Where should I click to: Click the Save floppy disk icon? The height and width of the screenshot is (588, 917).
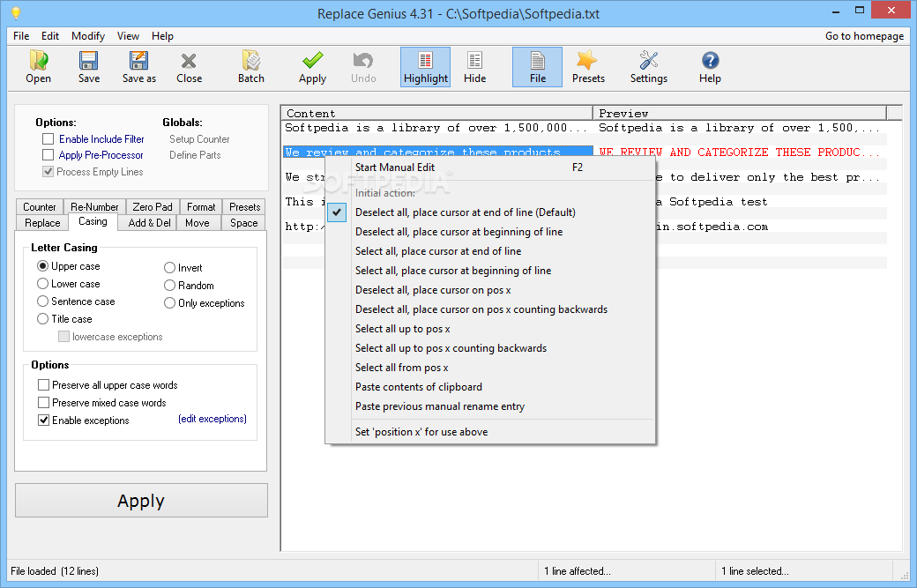click(89, 67)
